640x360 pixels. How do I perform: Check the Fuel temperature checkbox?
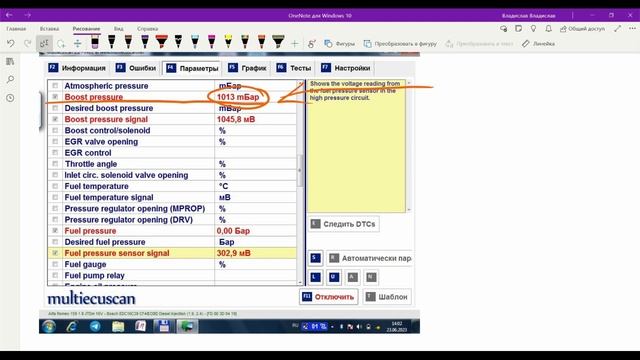pyautogui.click(x=55, y=186)
